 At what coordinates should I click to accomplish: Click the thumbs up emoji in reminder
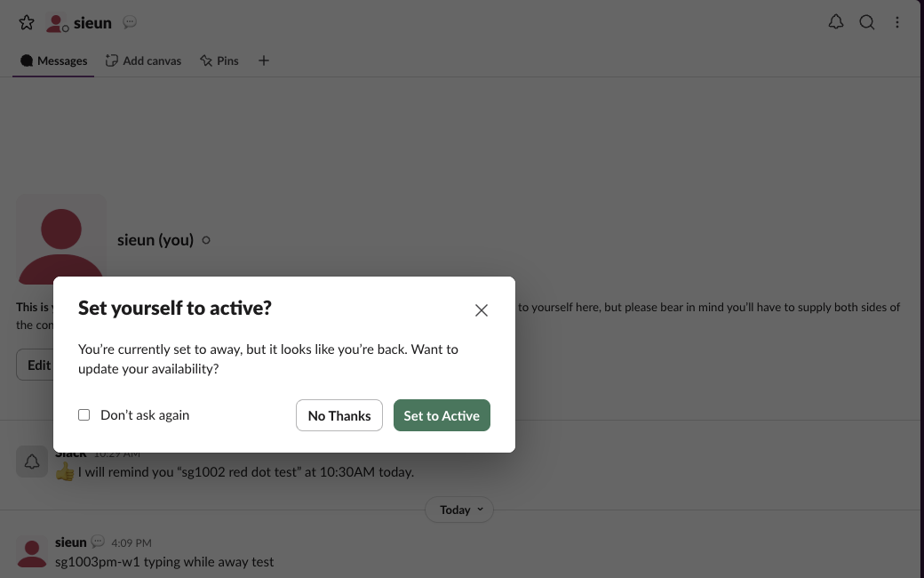65,471
